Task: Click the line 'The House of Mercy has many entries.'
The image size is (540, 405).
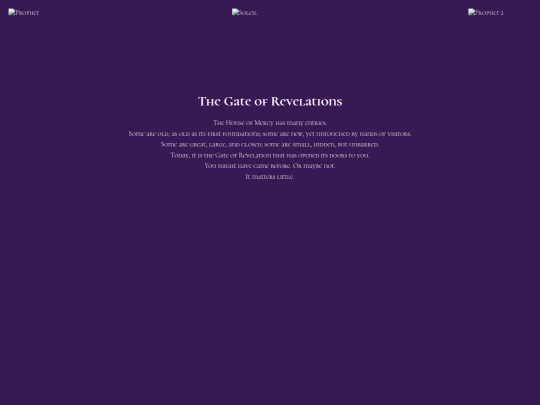Action: (x=270, y=123)
